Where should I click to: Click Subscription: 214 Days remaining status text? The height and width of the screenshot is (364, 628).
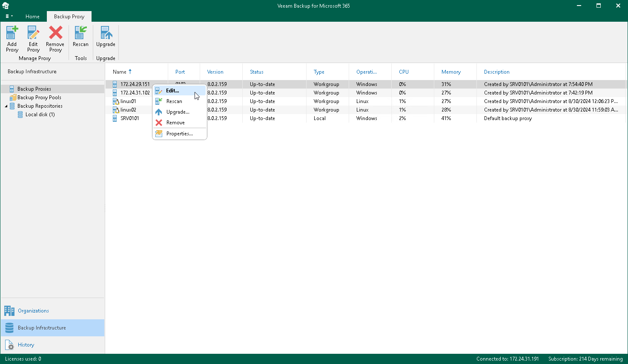tap(585, 359)
